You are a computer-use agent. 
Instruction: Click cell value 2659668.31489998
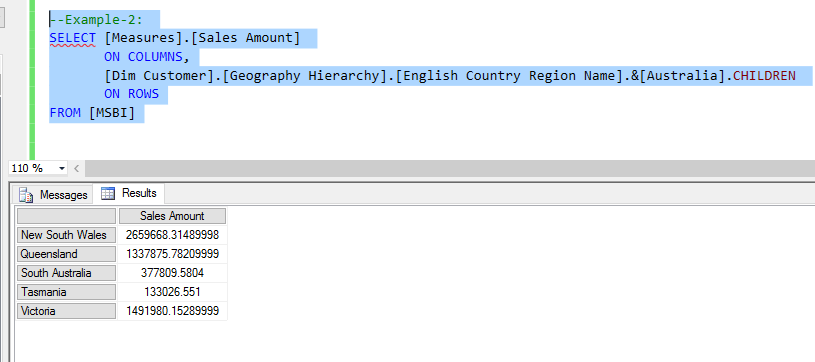pyautogui.click(x=173, y=235)
